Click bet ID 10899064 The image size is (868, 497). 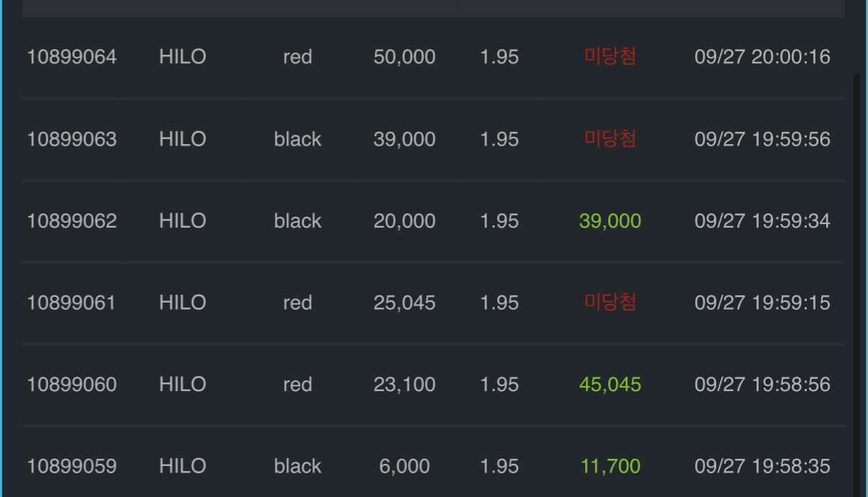[x=71, y=57]
